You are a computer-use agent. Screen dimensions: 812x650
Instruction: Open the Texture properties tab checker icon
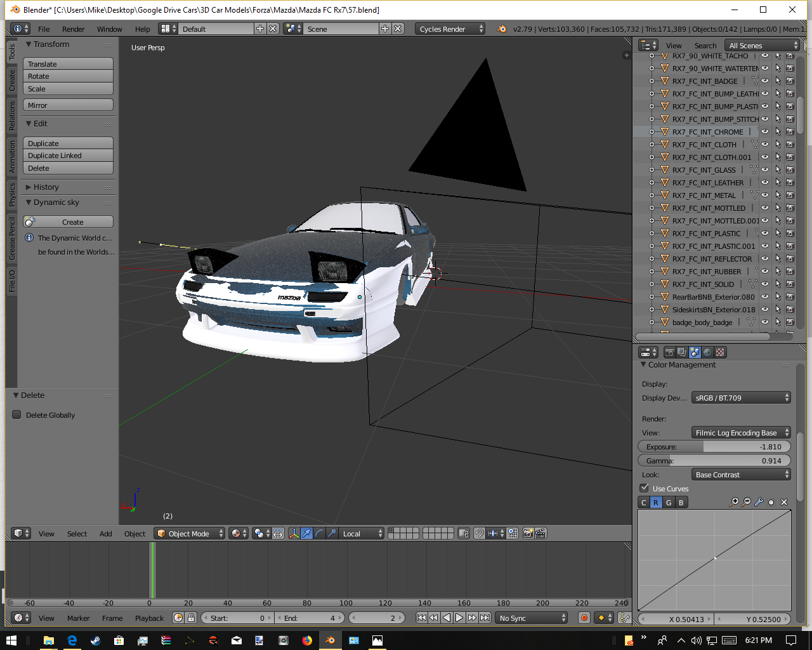720,352
